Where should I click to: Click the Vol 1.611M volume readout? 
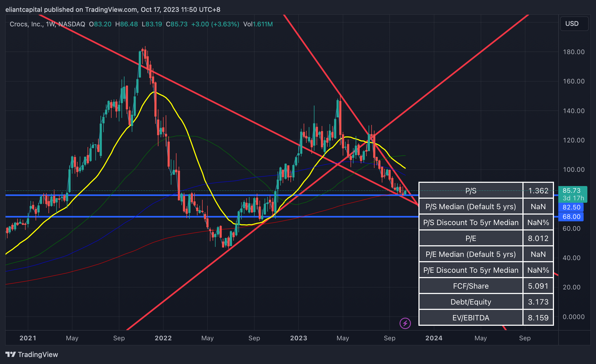coord(258,24)
